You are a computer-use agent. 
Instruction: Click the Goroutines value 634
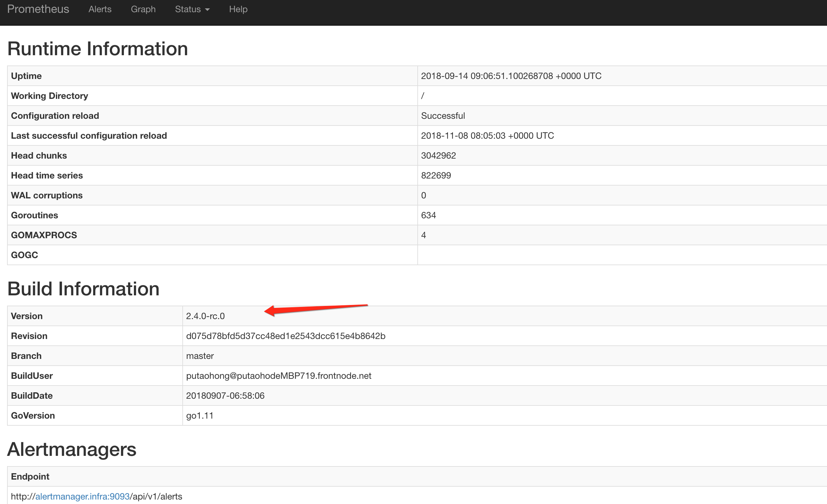pos(428,215)
